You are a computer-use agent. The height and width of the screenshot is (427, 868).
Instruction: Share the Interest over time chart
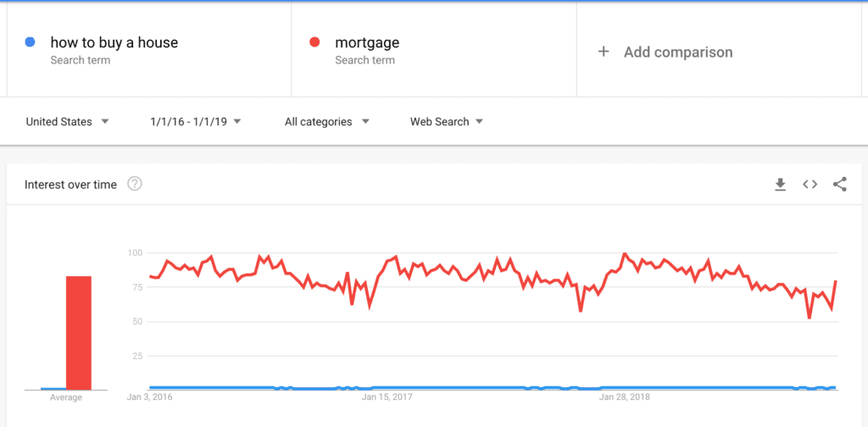(x=840, y=185)
